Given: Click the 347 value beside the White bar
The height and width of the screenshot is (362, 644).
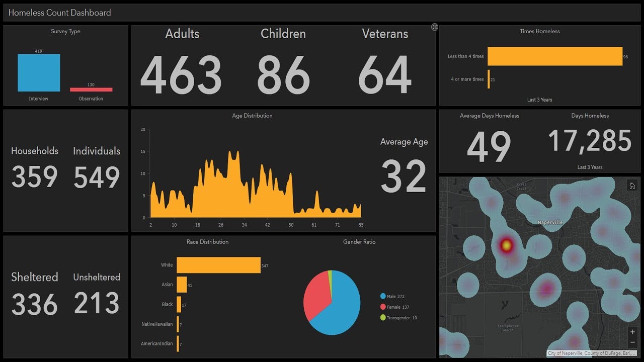Looking at the screenshot, I should (x=265, y=265).
